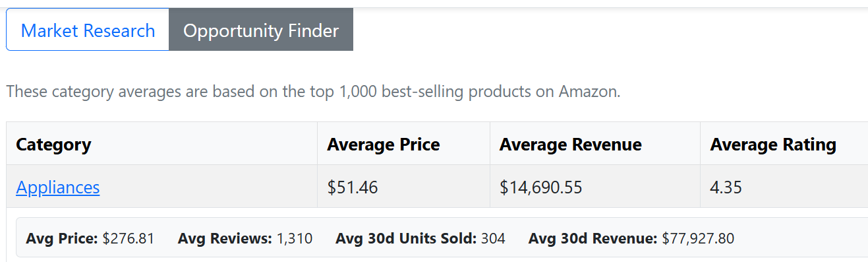Click the Avg Reviews label

[x=225, y=238]
